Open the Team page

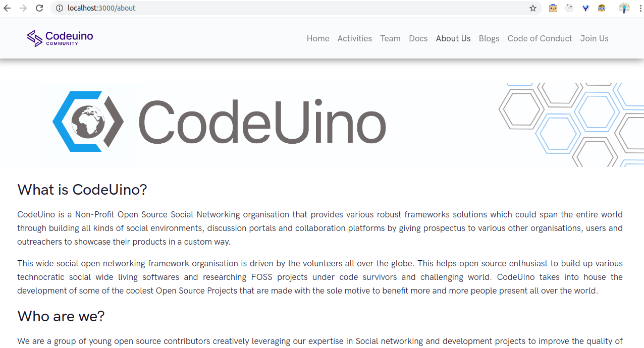click(391, 38)
